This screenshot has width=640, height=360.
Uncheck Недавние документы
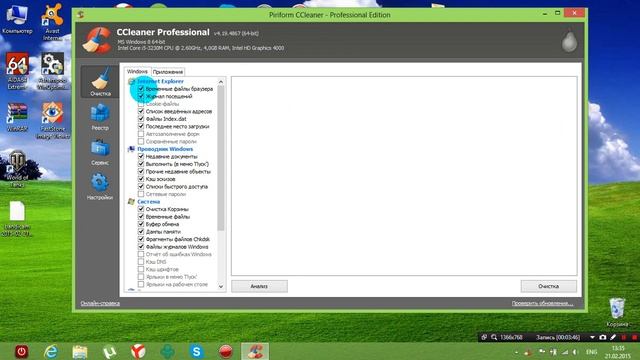point(141,156)
